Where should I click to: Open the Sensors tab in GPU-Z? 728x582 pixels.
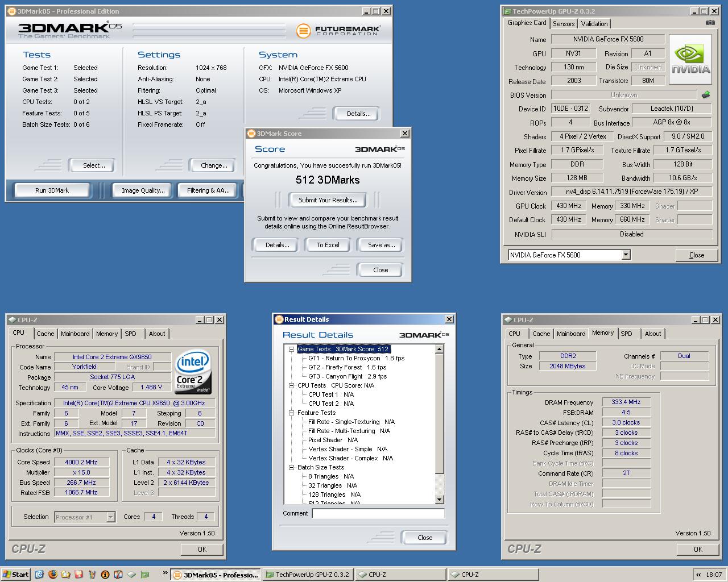click(x=564, y=23)
